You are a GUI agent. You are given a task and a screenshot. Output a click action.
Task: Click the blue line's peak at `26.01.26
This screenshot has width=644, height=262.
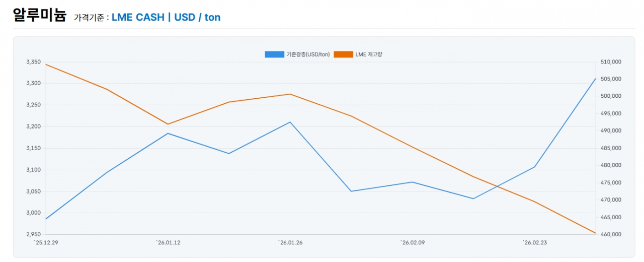[290, 122]
